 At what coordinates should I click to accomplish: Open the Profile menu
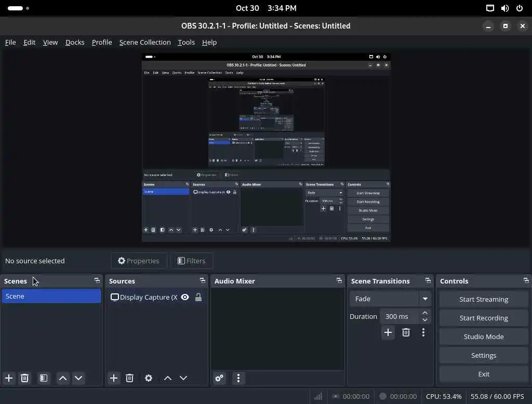pos(102,43)
